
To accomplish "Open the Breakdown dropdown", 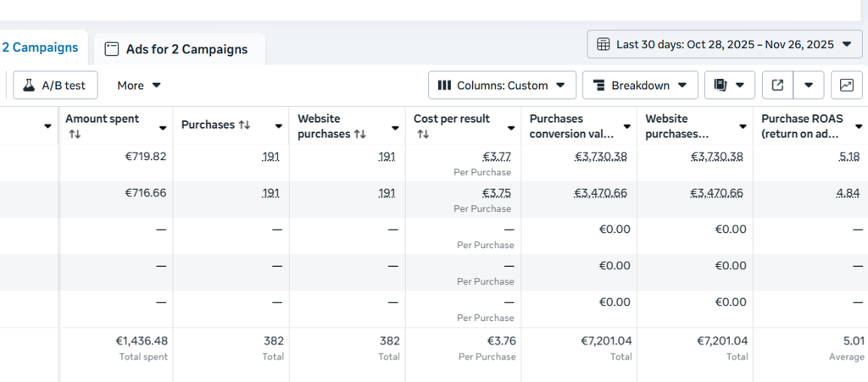I will (x=640, y=85).
